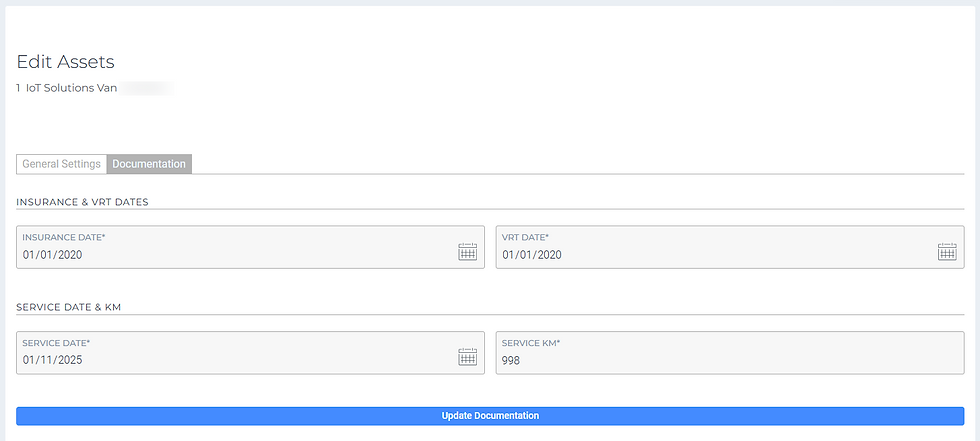Open the Insurance Date calendar picker

[x=467, y=252]
